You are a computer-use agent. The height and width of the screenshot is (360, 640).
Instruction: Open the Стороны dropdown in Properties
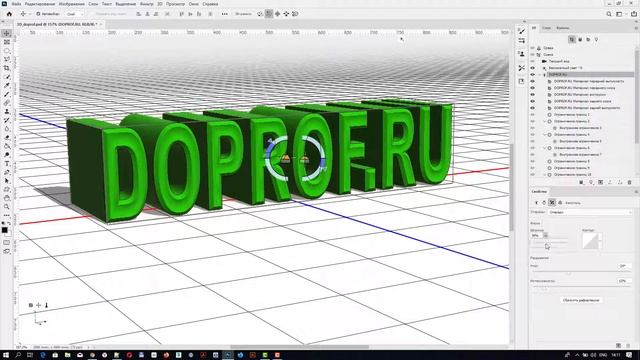(589, 212)
